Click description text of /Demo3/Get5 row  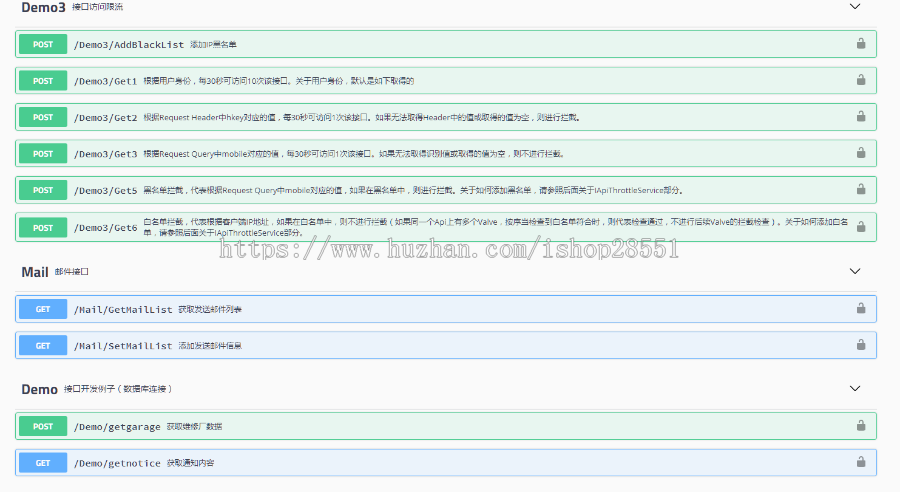tap(413, 190)
